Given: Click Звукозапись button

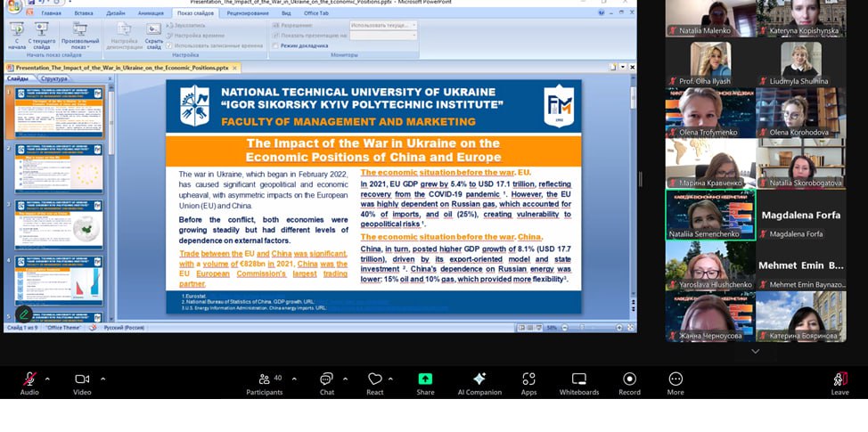Looking at the screenshot, I should pyautogui.click(x=186, y=26).
